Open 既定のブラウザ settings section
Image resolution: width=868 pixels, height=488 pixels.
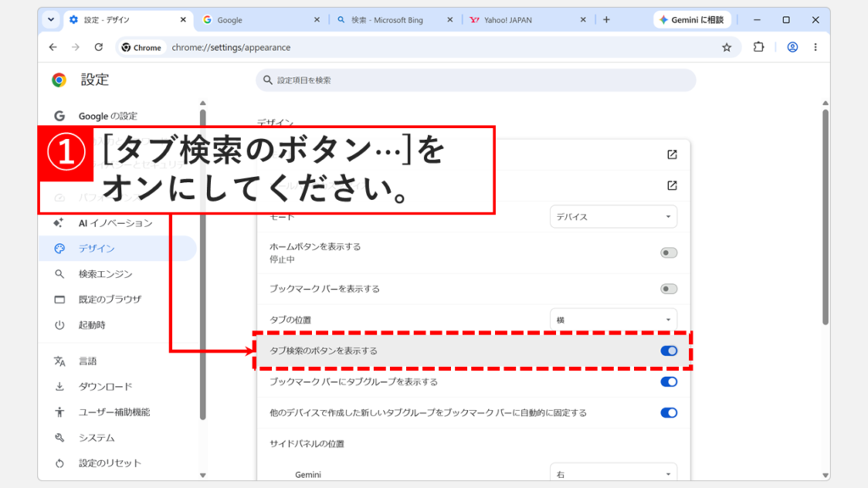click(x=109, y=299)
